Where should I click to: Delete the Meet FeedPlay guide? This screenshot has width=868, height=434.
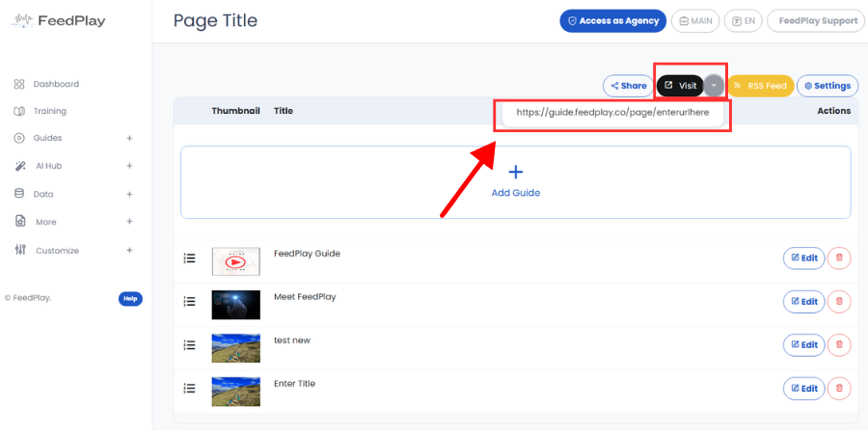pos(839,302)
